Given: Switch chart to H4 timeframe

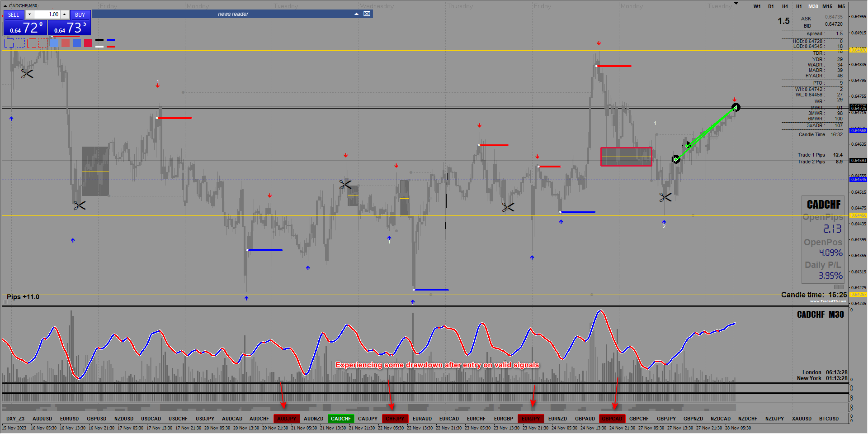Looking at the screenshot, I should pyautogui.click(x=785, y=6).
